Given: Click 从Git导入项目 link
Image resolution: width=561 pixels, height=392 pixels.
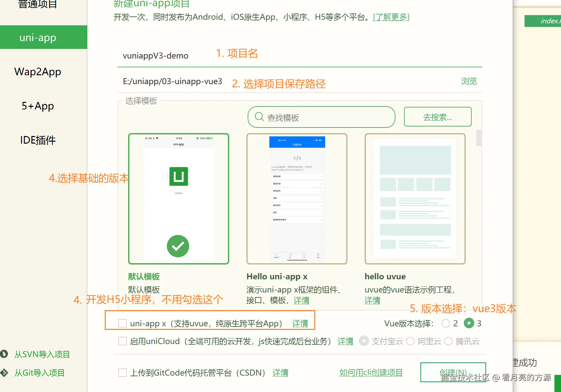Looking at the screenshot, I should [39, 373].
